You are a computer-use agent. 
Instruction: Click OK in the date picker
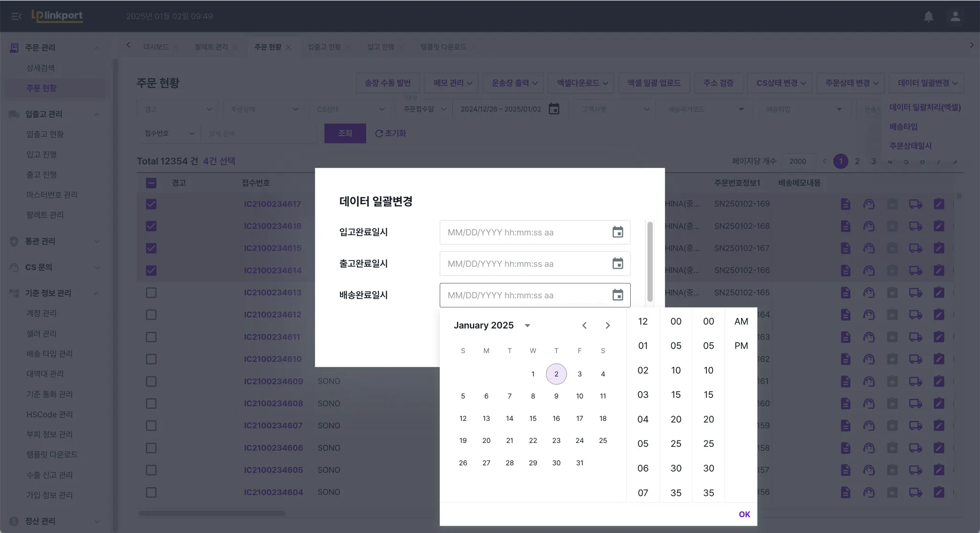pos(744,514)
